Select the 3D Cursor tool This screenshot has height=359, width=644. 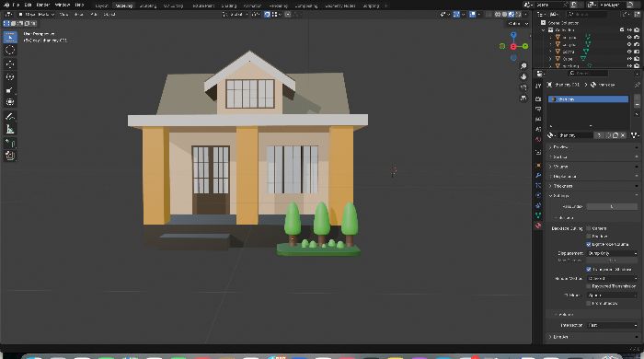tap(10, 50)
